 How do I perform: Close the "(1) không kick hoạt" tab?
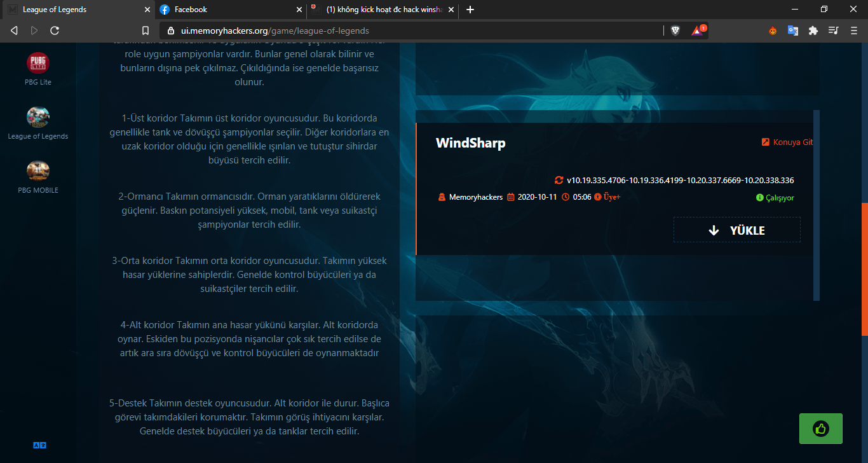(x=451, y=10)
